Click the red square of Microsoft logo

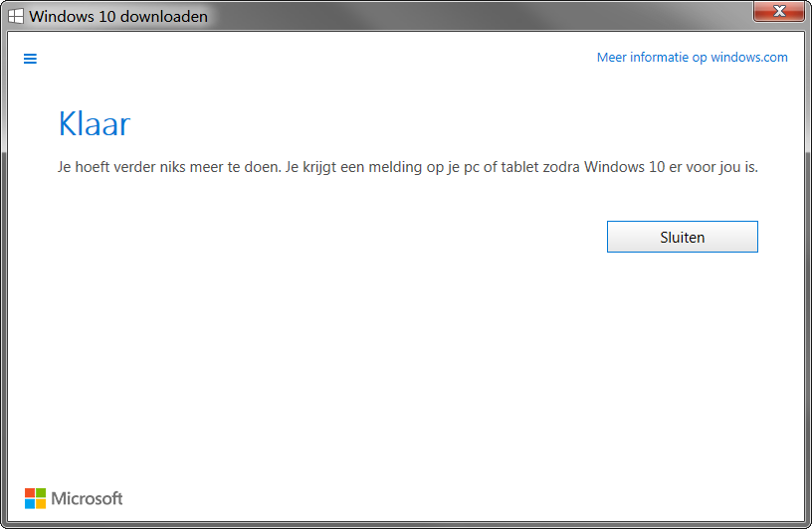(30, 493)
